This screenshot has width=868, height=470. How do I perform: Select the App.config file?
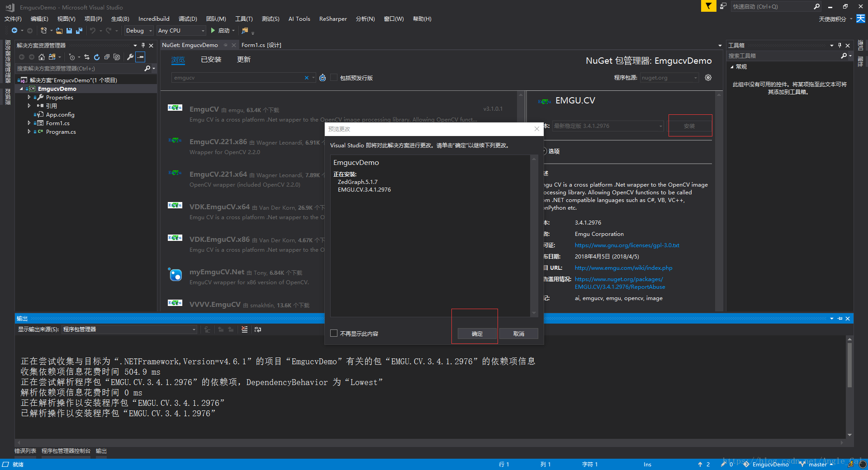[60, 114]
